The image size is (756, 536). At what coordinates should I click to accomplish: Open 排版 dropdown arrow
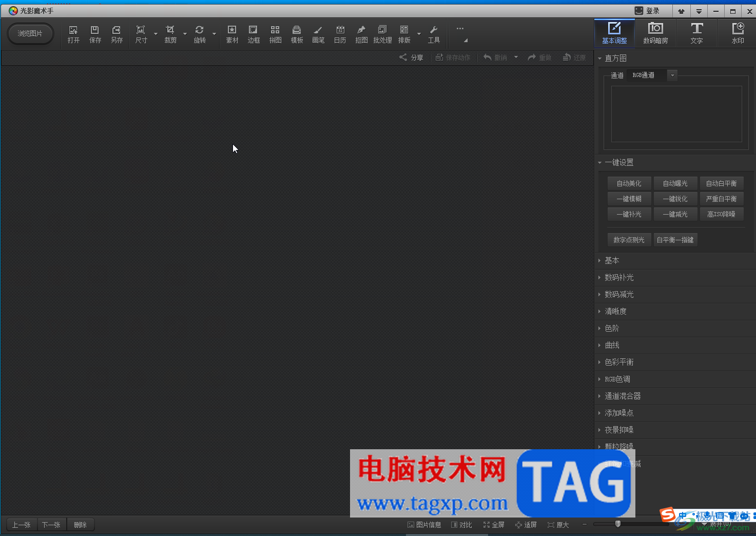tap(419, 34)
